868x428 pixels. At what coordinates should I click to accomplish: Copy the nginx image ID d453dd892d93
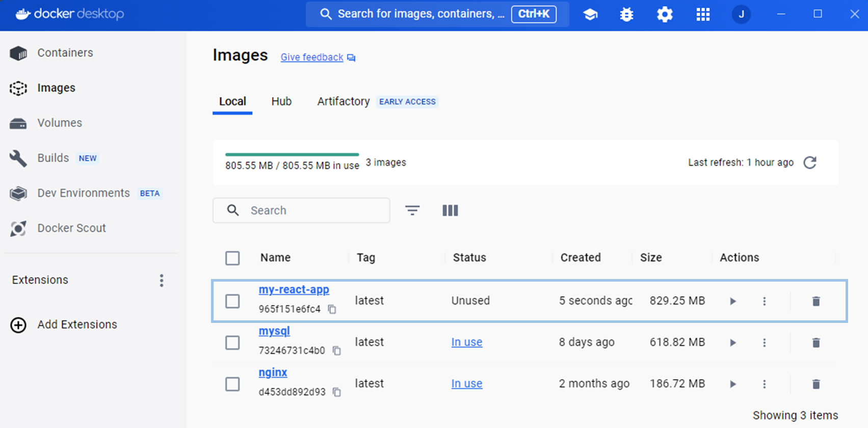click(336, 392)
